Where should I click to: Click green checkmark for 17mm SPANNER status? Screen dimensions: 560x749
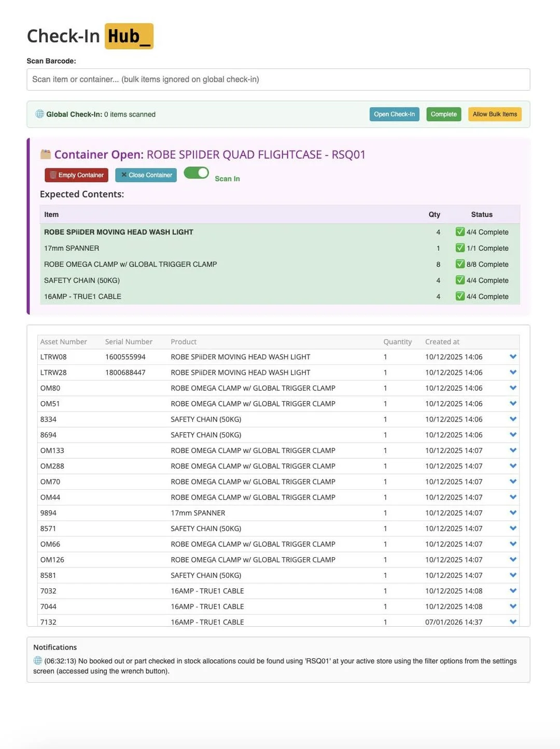[x=460, y=248]
